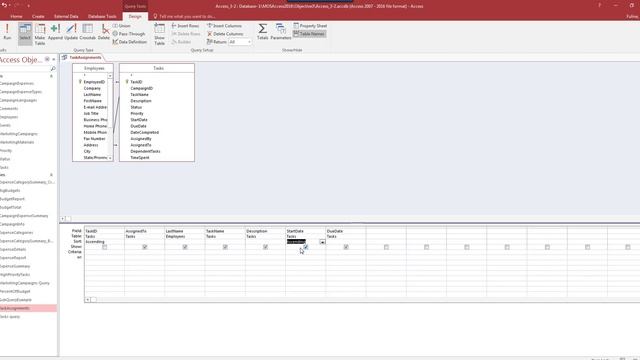Open Sort dropdown arrow for StartDate column
Image resolution: width=640 pixels, height=360 pixels.
point(322,242)
